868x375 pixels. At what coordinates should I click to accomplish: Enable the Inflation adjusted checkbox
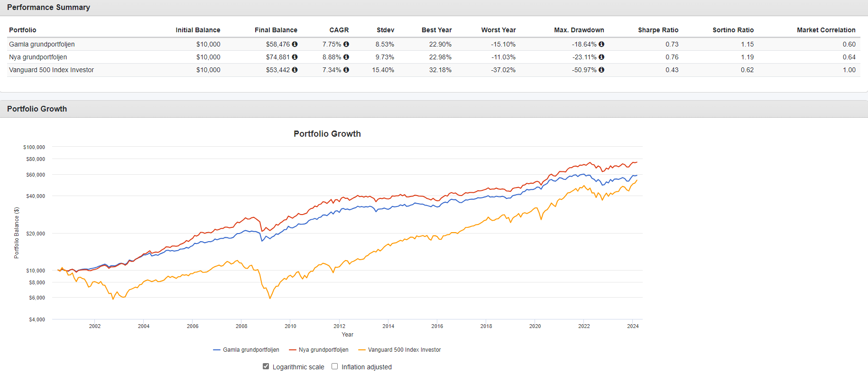[x=335, y=366]
